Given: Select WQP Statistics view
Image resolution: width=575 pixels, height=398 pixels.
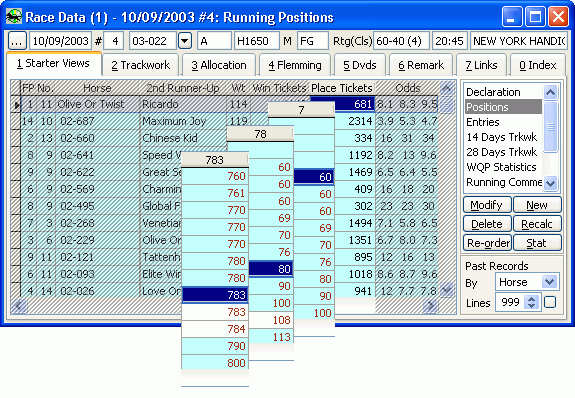Looking at the screenshot, I should 503,167.
